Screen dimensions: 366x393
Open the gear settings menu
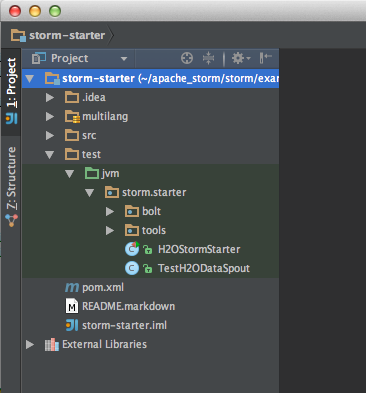241,58
